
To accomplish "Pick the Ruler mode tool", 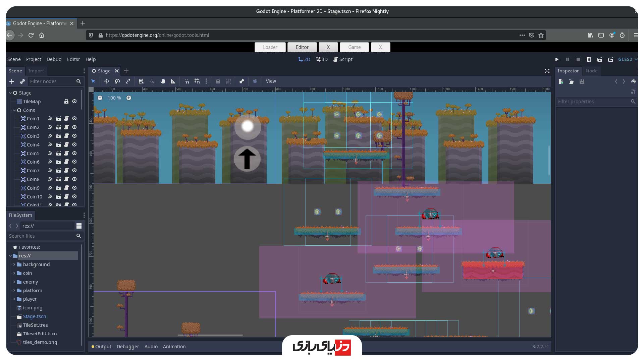I will [x=173, y=81].
